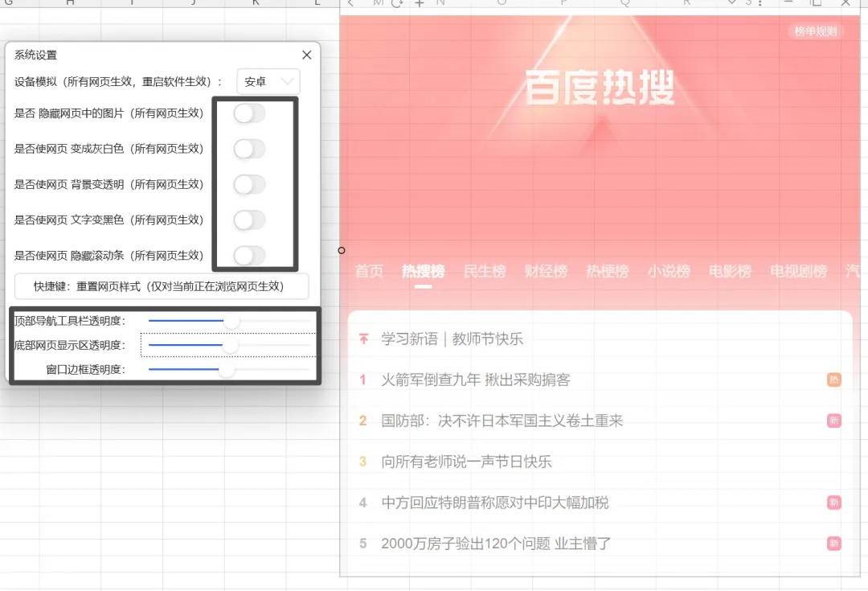Click the browser window plus icon
The height and width of the screenshot is (591, 868).
[420, 3]
